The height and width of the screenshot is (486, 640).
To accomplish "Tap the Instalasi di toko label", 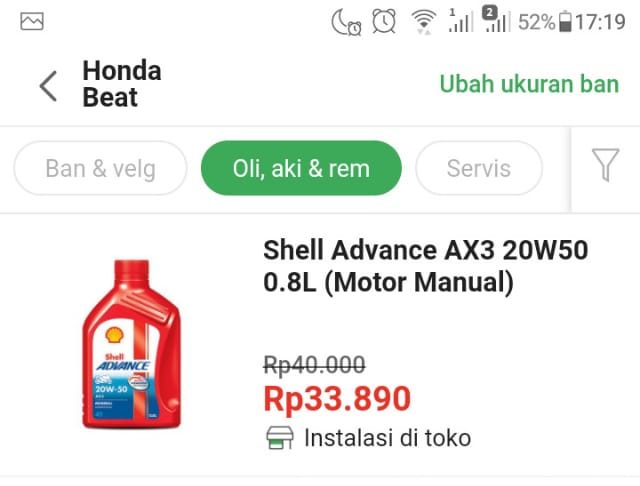I will 388,438.
